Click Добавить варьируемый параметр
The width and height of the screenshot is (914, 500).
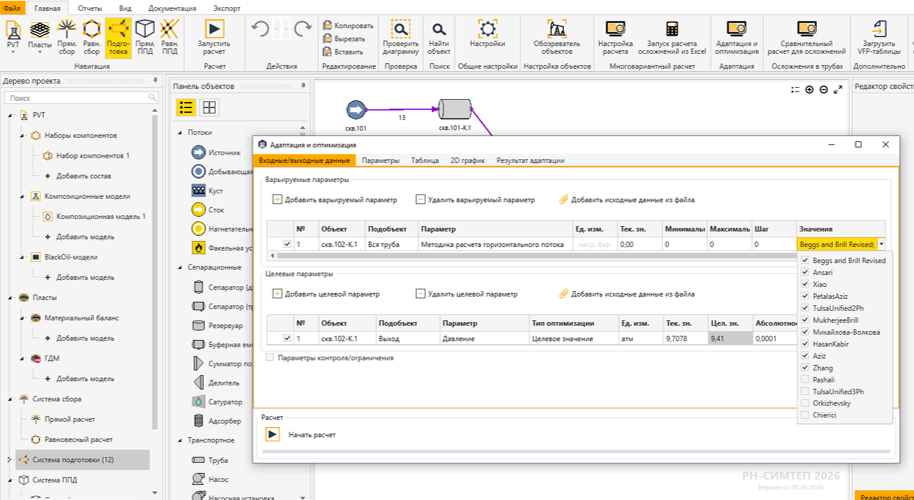[335, 199]
